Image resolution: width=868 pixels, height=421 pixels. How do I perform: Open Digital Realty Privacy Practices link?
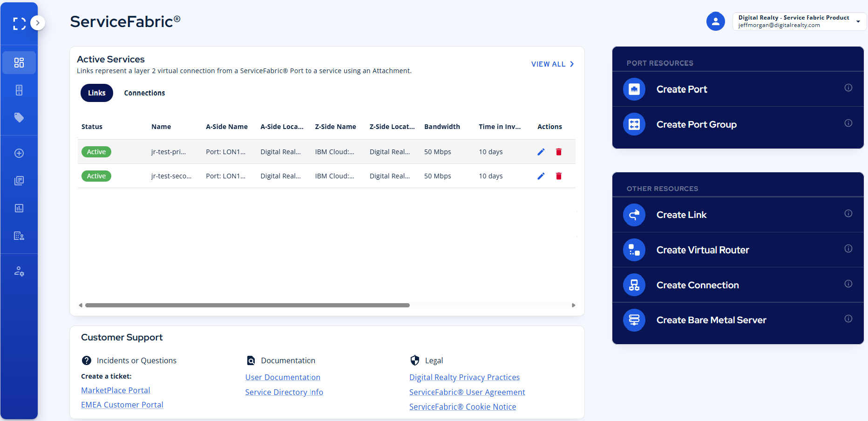(464, 377)
